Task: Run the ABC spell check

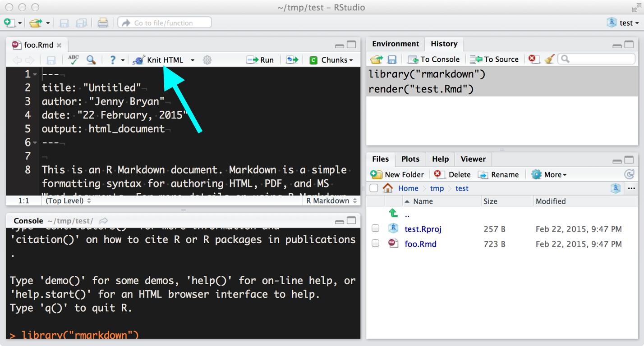Action: (73, 59)
